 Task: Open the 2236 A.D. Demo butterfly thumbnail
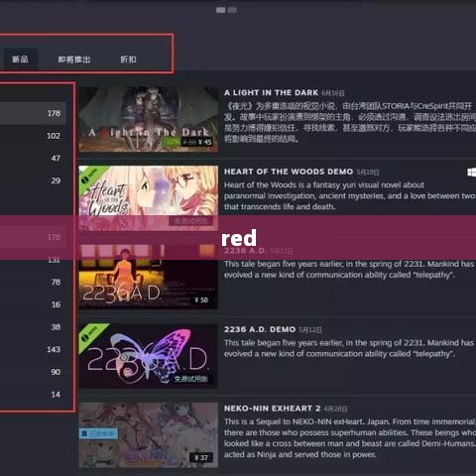(x=149, y=356)
